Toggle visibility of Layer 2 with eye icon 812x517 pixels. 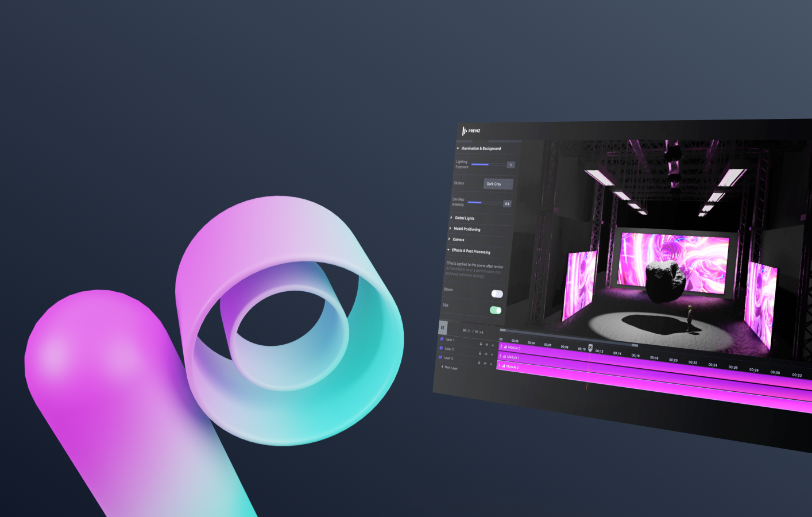(486, 354)
